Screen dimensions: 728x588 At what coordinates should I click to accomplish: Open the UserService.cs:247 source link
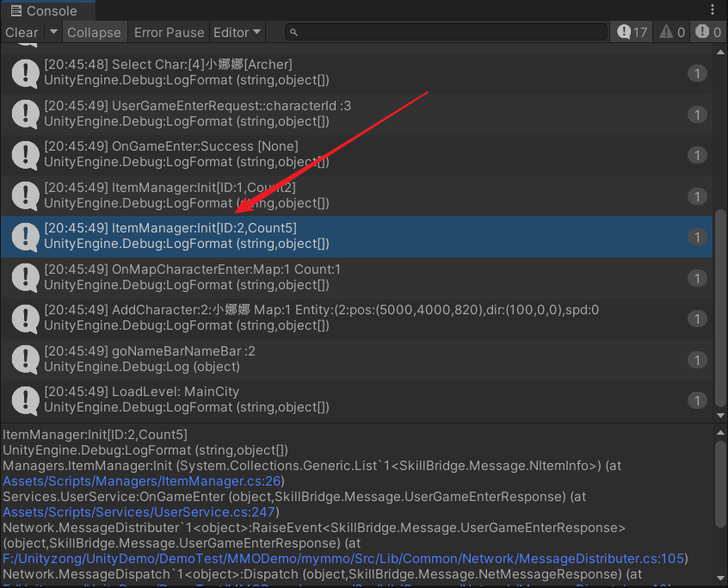[x=140, y=511]
